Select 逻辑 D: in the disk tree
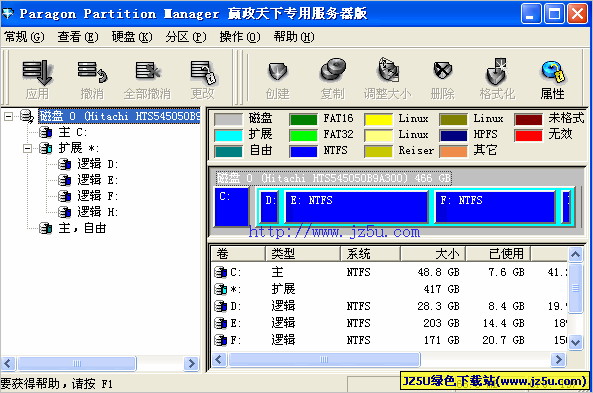This screenshot has height=393, width=593. 98,164
